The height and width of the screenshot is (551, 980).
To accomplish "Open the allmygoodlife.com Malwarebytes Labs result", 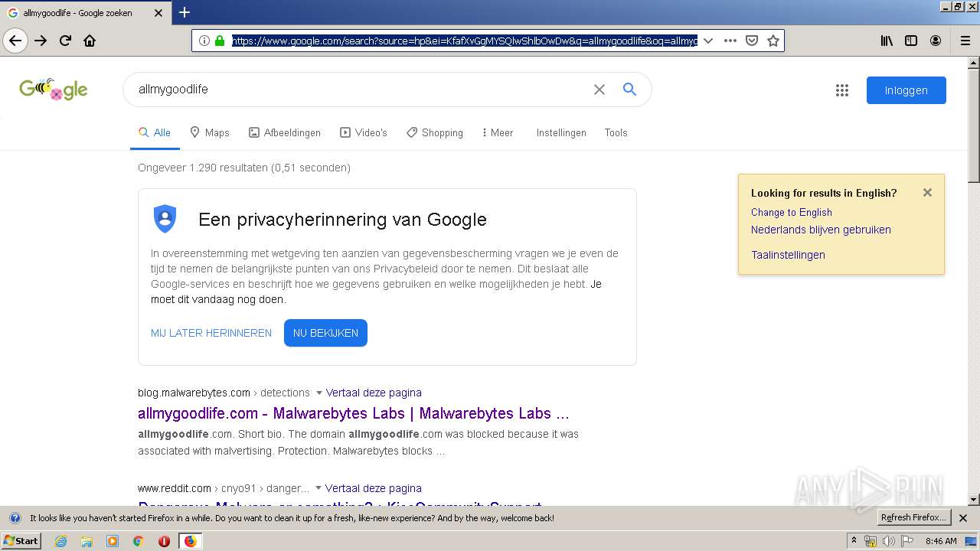I will (353, 413).
